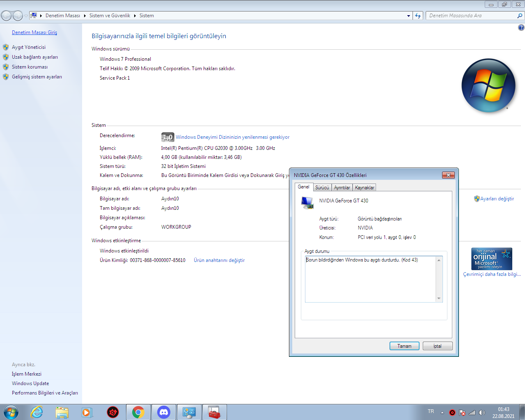Click the orijinal Microsoft yazılımı badge
The height and width of the screenshot is (420, 525).
[492, 259]
